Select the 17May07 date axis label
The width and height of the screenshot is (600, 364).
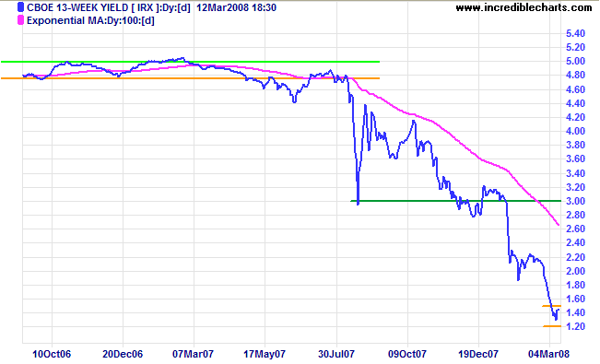[265, 354]
